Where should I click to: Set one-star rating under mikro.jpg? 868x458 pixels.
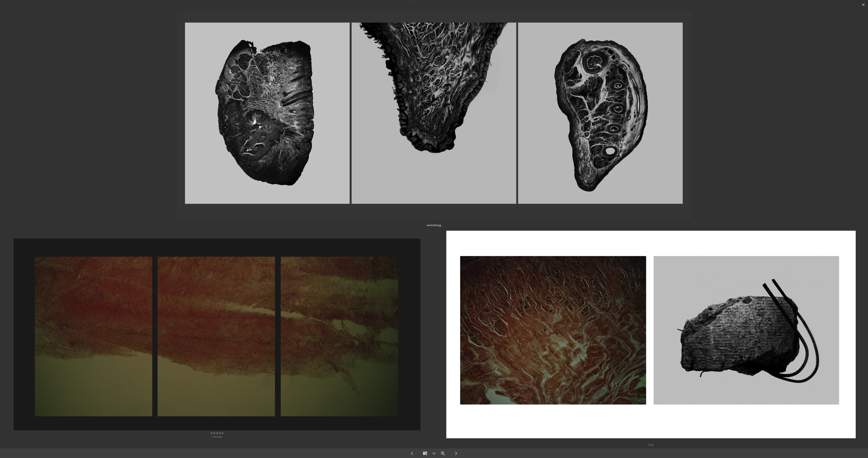tap(212, 433)
